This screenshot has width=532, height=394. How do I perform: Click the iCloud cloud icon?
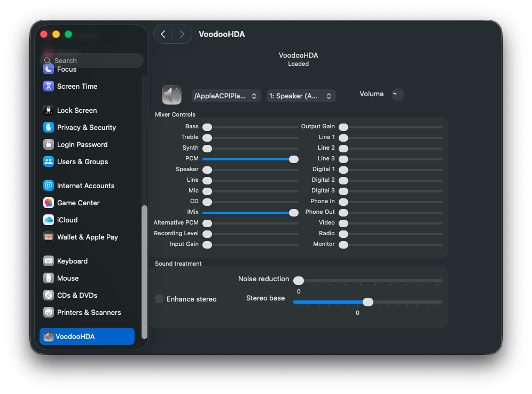click(49, 220)
